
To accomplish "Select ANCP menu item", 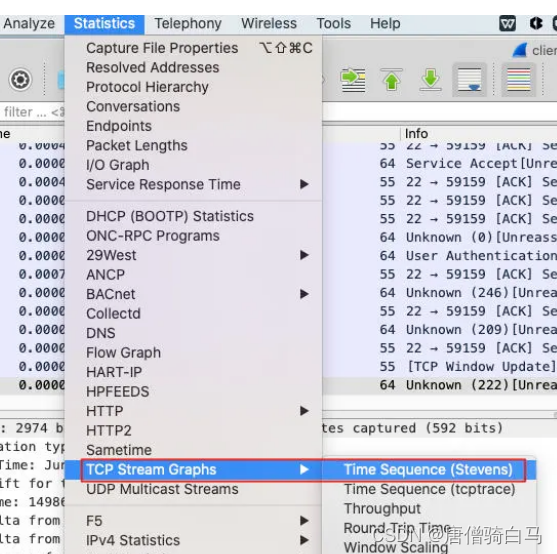I will point(193,275).
